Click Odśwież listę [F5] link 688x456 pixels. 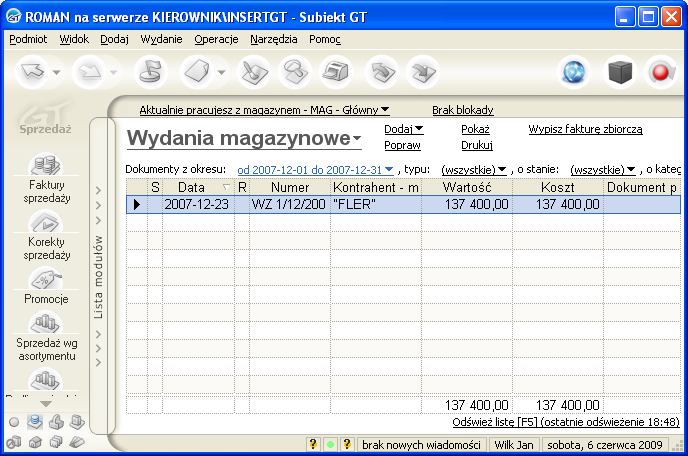(566, 422)
